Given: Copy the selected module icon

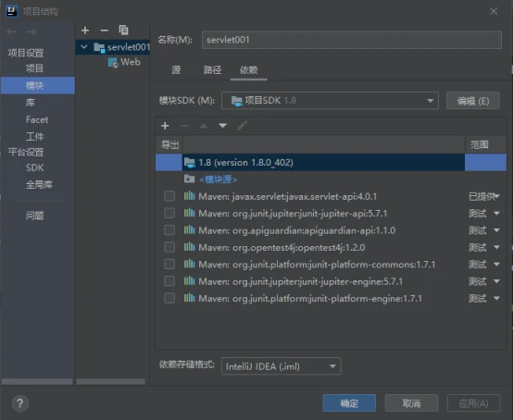Looking at the screenshot, I should 123,31.
